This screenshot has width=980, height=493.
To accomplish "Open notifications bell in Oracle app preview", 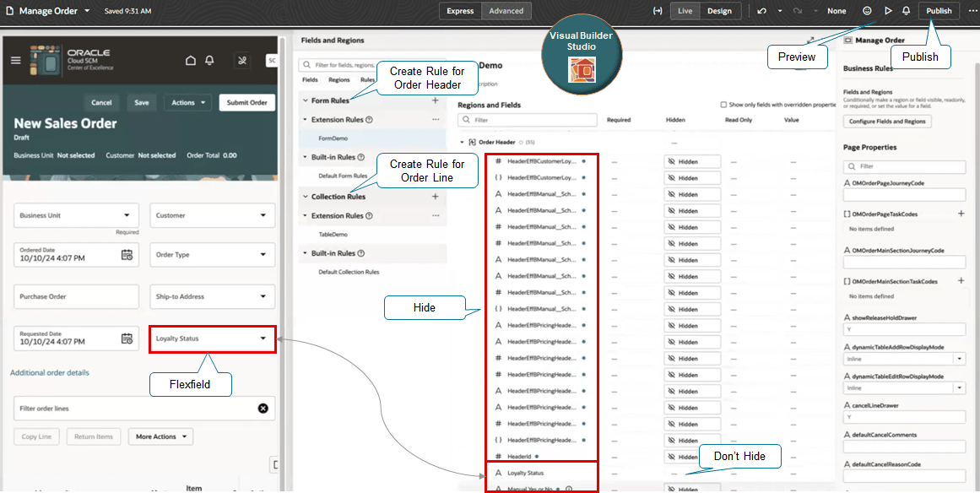I will 210,60.
